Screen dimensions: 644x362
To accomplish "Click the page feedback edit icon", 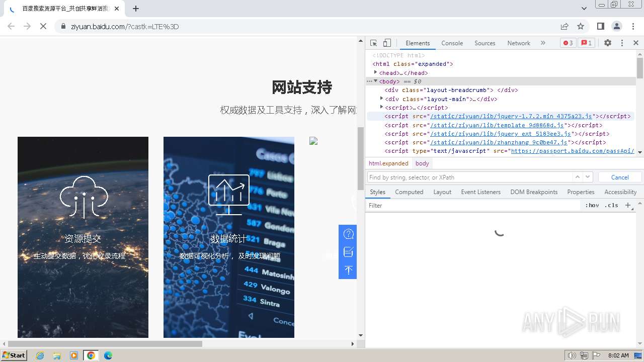I will [x=348, y=252].
